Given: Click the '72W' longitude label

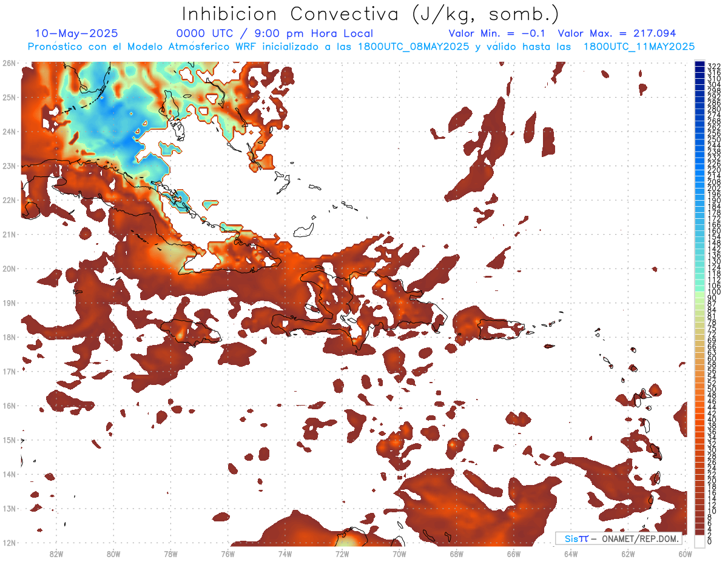Looking at the screenshot, I should [342, 554].
